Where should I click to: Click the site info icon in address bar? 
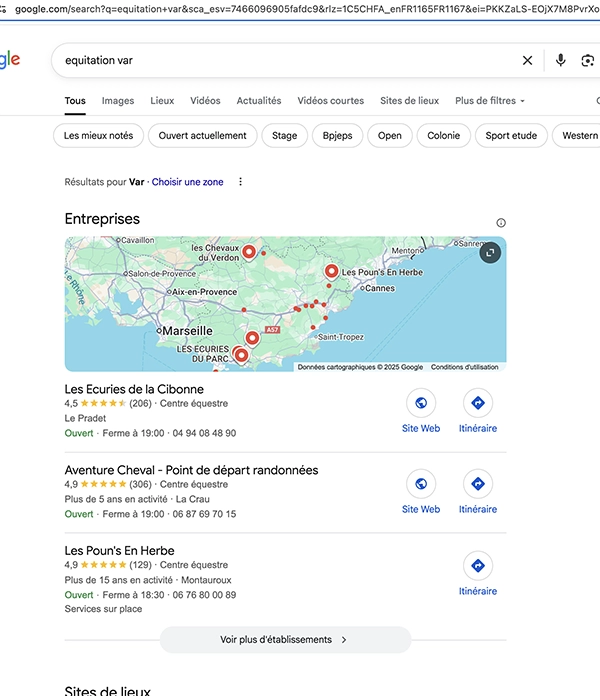(3, 9)
